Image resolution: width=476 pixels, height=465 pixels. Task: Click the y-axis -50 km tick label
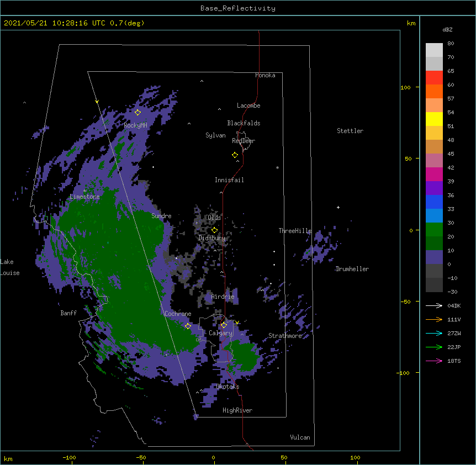(x=405, y=302)
